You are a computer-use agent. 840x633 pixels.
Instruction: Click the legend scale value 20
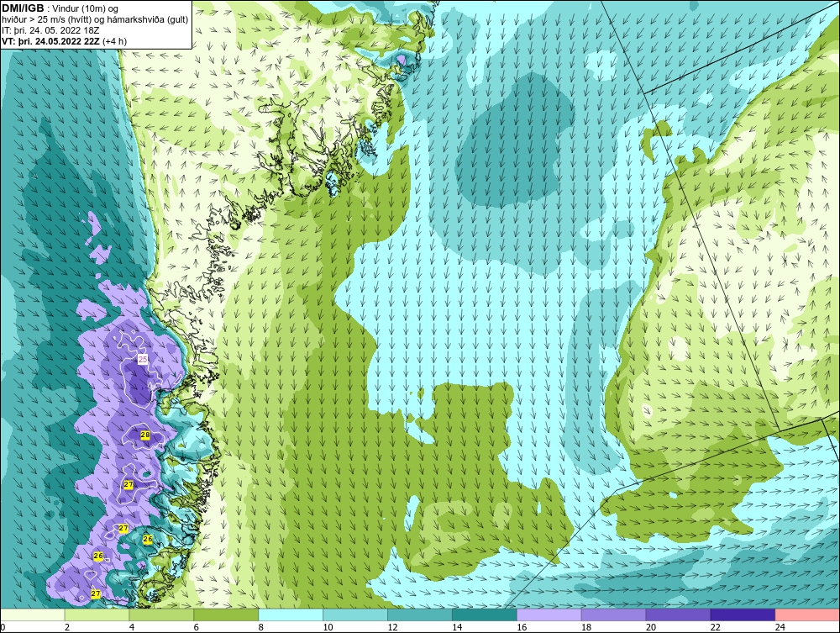[651, 627]
